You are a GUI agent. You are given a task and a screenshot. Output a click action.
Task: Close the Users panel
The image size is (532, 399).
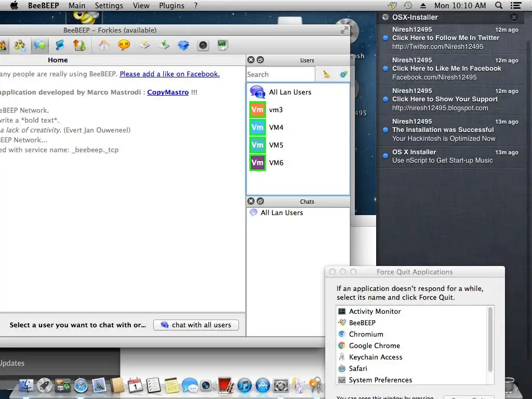251,60
